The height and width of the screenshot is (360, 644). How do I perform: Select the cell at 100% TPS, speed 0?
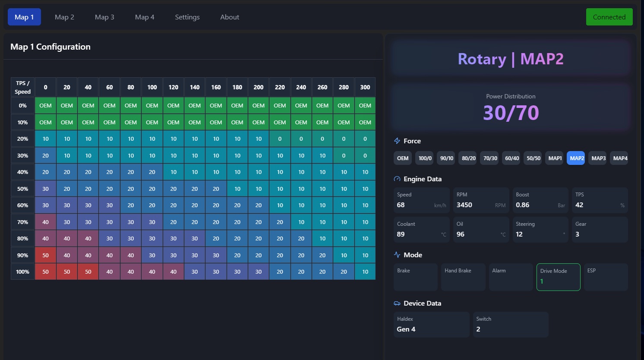pos(45,272)
